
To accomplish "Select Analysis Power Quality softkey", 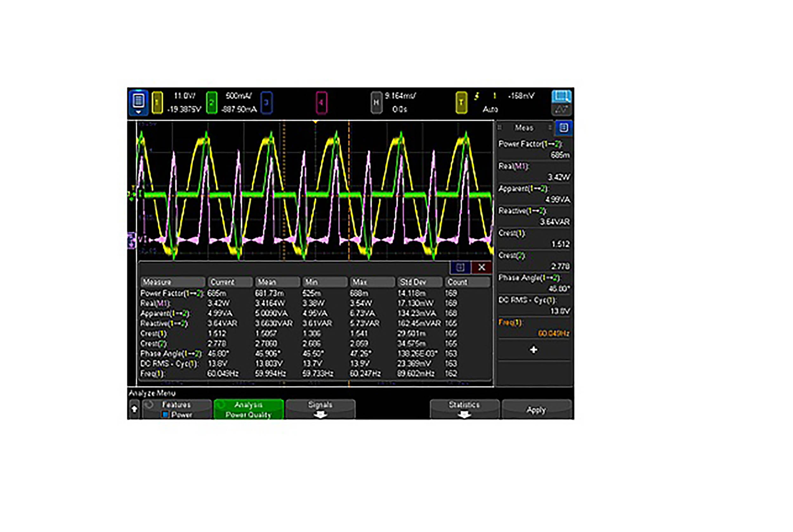I will point(248,409).
